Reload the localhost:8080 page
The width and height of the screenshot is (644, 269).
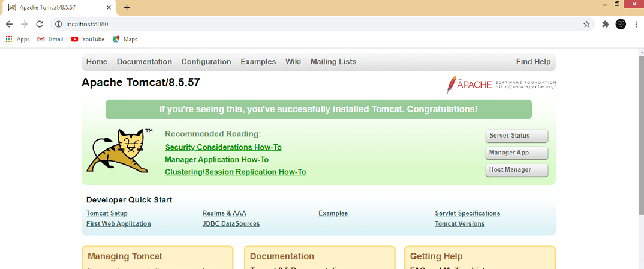coord(40,24)
